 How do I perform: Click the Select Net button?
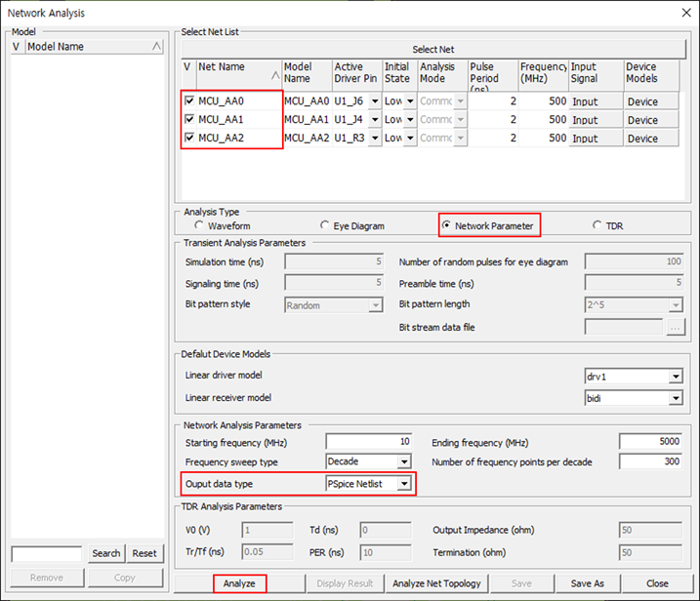432,49
